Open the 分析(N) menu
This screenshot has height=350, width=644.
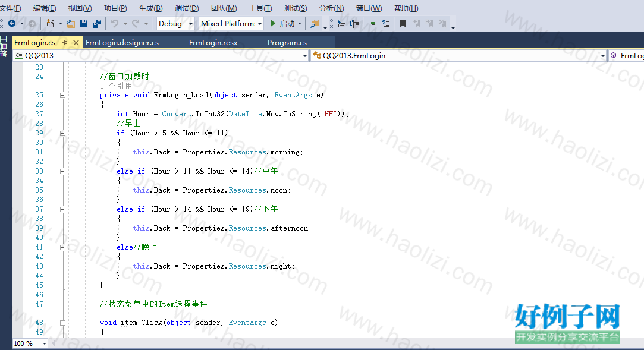point(331,8)
